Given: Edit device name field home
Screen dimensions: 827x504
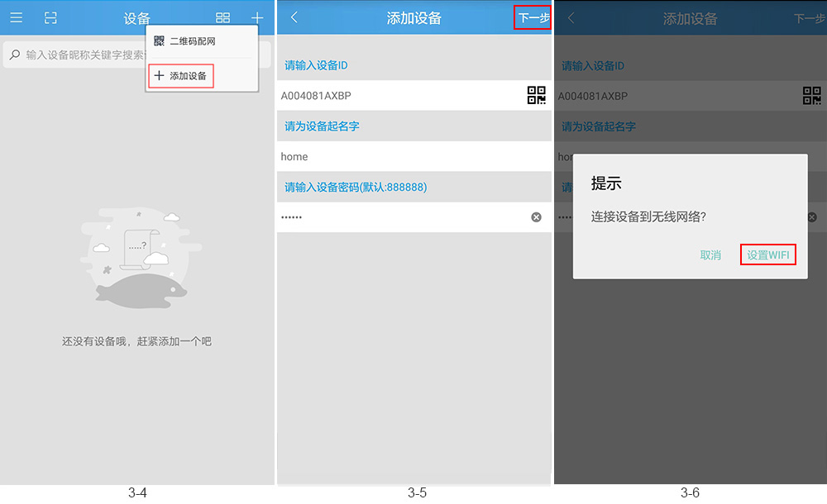Looking at the screenshot, I should [414, 157].
